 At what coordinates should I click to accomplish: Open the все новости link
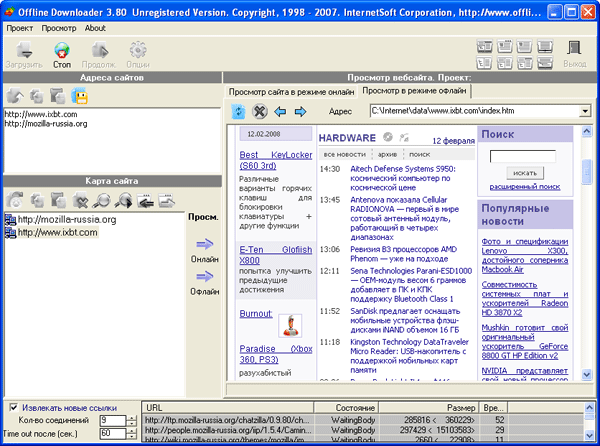(345, 155)
